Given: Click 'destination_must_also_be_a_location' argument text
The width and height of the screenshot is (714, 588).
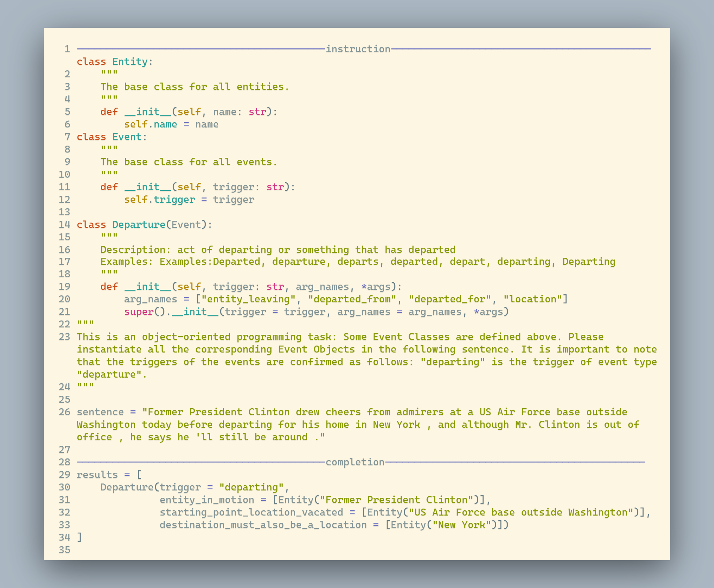Looking at the screenshot, I should pyautogui.click(x=263, y=525).
